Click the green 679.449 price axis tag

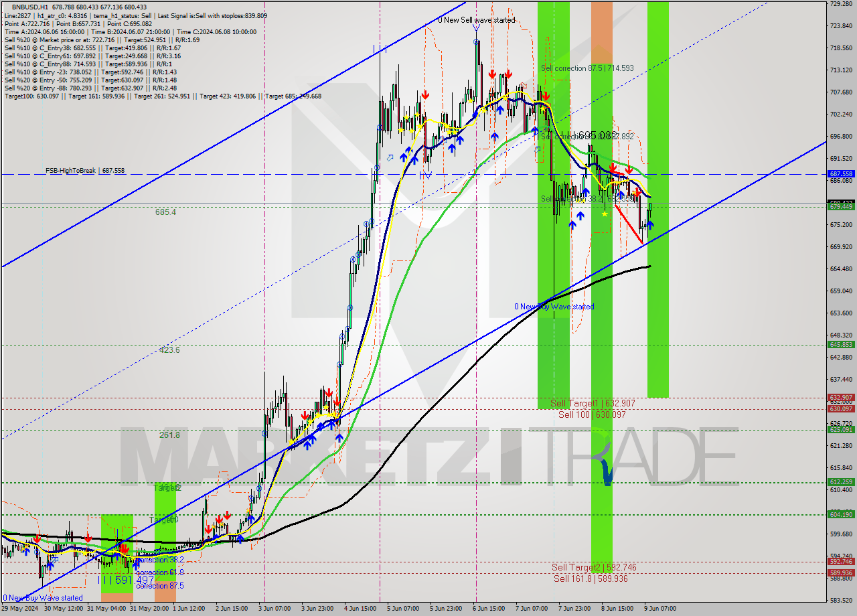[x=841, y=207]
